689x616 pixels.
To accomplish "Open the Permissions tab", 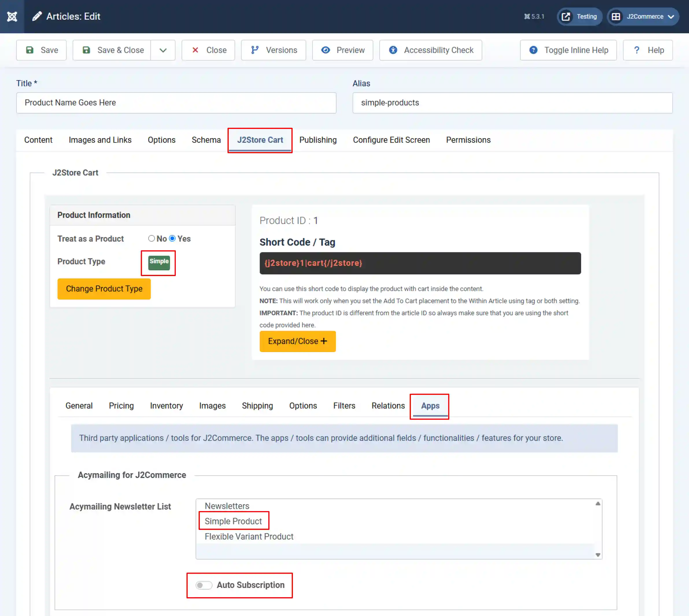I will (468, 140).
